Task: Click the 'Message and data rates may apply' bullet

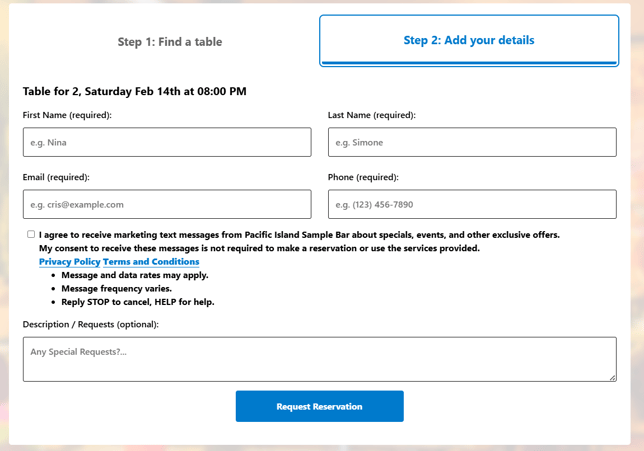Action: click(135, 275)
